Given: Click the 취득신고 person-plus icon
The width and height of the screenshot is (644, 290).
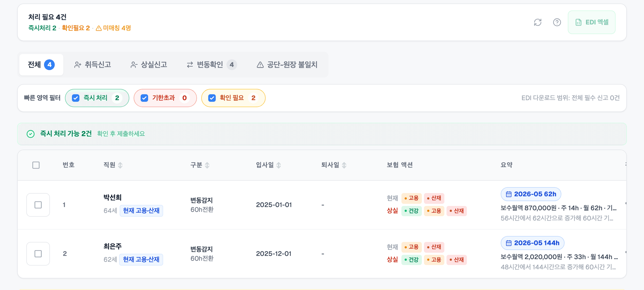Looking at the screenshot, I should (x=78, y=65).
